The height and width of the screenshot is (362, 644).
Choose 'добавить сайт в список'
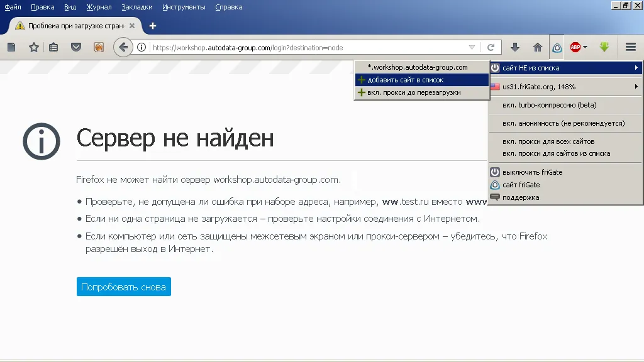[422, 80]
